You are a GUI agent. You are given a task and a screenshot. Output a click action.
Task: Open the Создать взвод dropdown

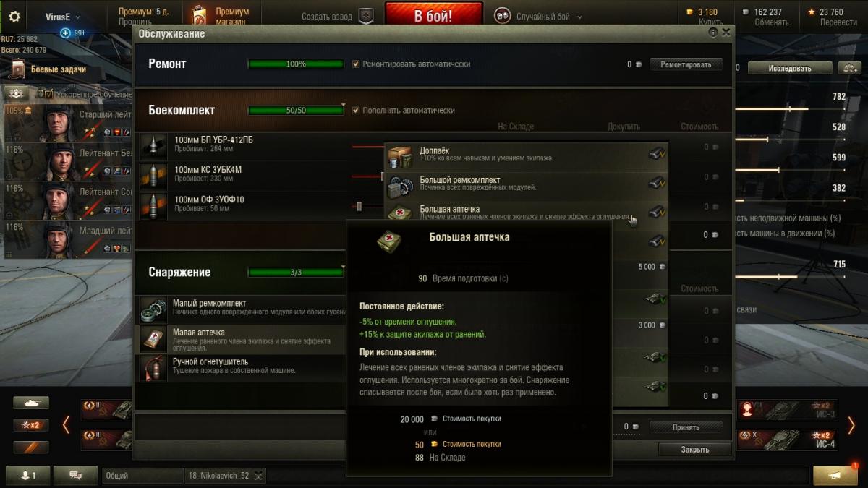point(327,17)
